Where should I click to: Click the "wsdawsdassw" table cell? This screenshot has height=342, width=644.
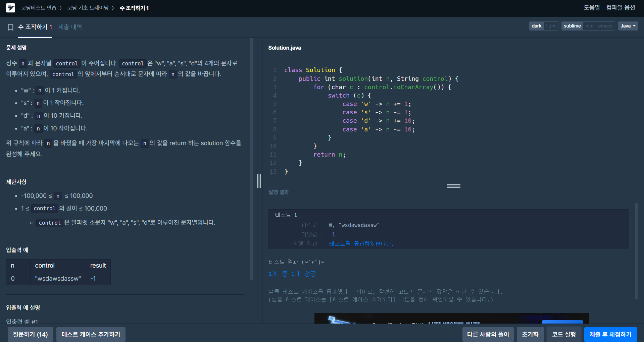[x=58, y=279]
